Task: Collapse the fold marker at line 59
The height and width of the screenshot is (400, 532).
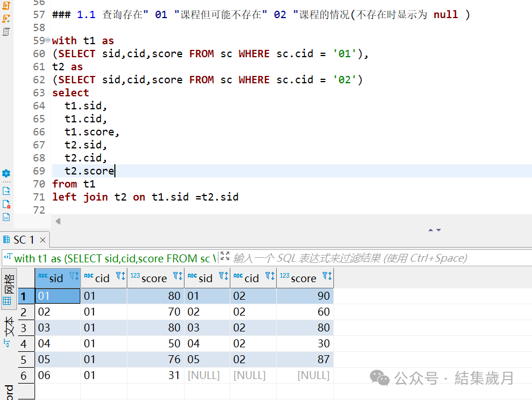Action: coord(48,40)
